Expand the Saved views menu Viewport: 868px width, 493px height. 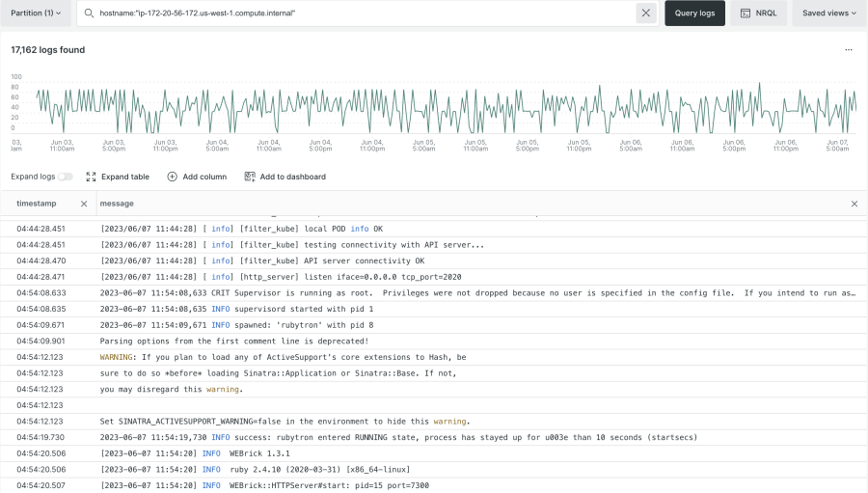[828, 14]
